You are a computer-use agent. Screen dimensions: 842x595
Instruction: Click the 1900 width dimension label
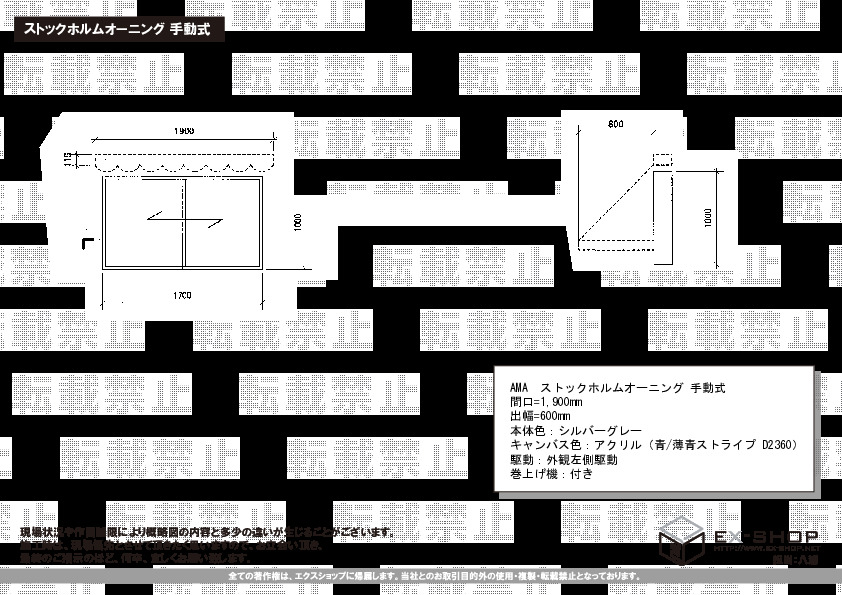(182, 132)
